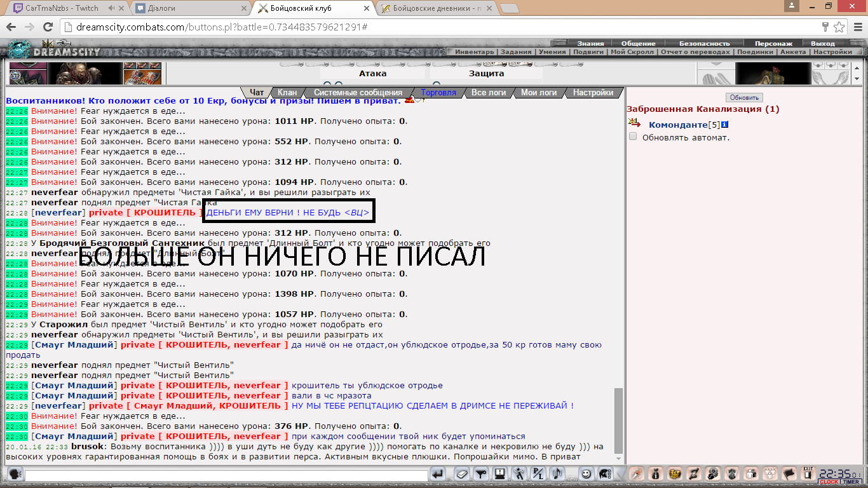Click the Комонданте player name
The width and height of the screenshot is (868, 488).
pos(678,125)
